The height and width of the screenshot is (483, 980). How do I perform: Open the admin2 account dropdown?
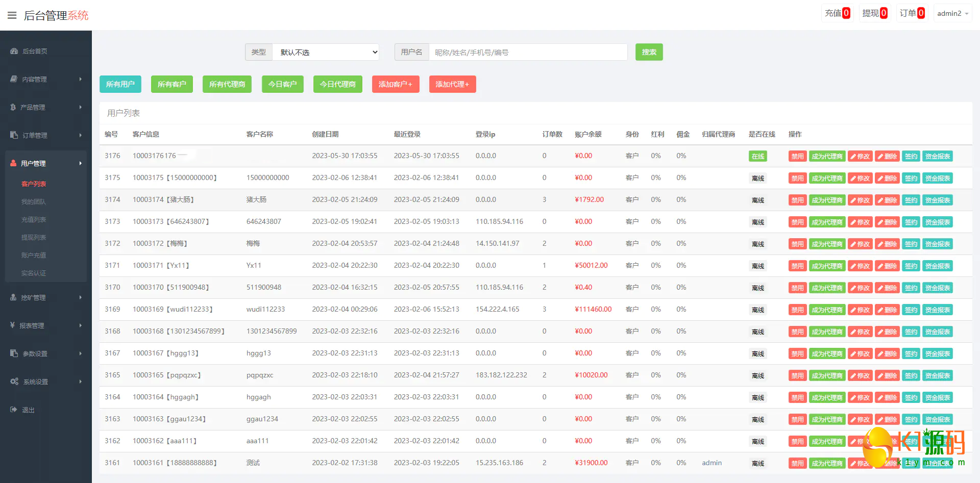(952, 13)
